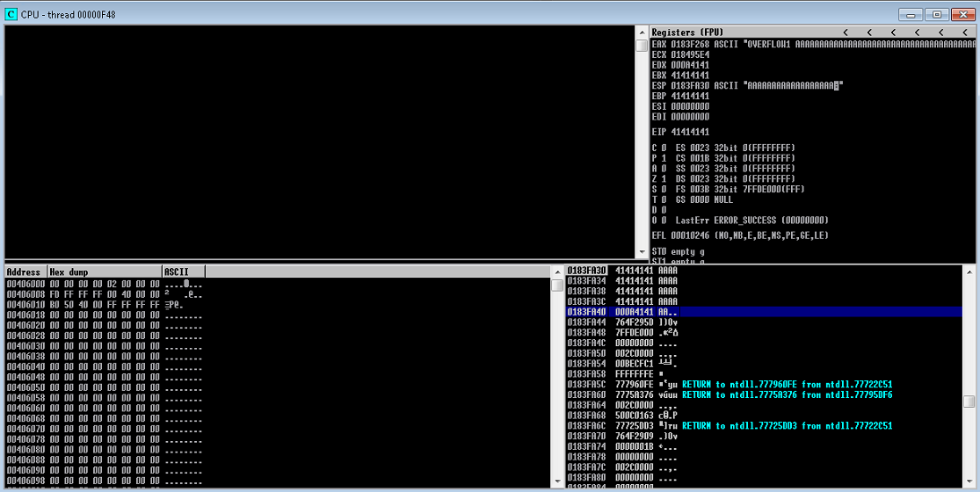980x492 pixels.
Task: Click the Address column header in dump
Action: coord(25,272)
